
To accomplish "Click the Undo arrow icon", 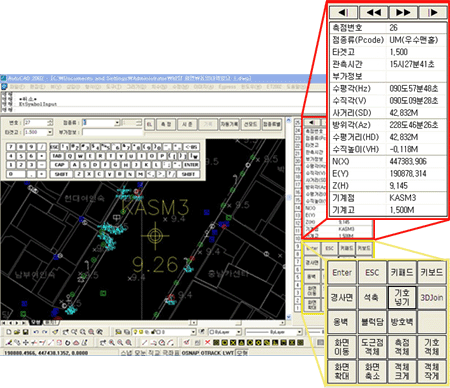I will pyautogui.click(x=36, y=332).
